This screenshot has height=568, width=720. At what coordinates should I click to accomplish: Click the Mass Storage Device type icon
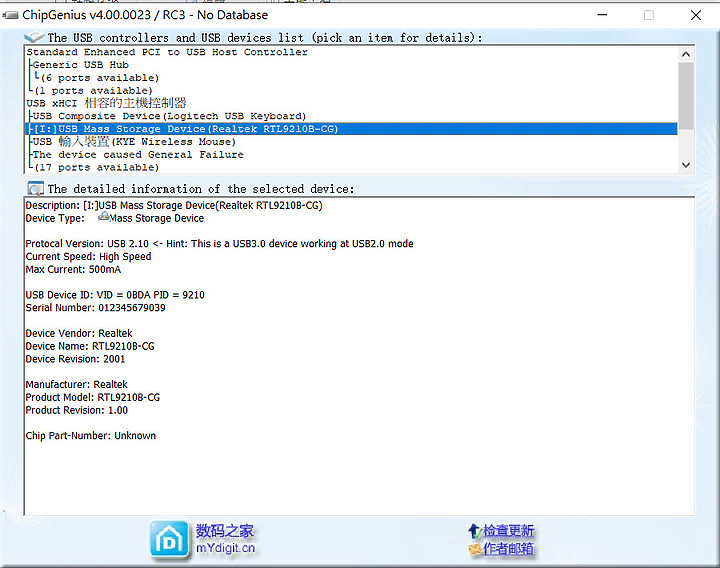(104, 217)
